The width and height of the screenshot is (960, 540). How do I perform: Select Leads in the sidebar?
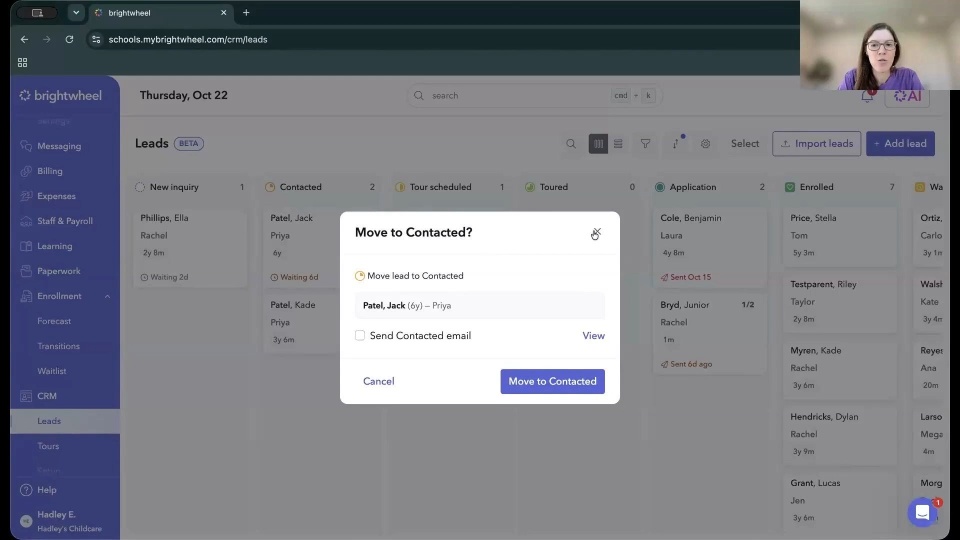click(x=49, y=421)
